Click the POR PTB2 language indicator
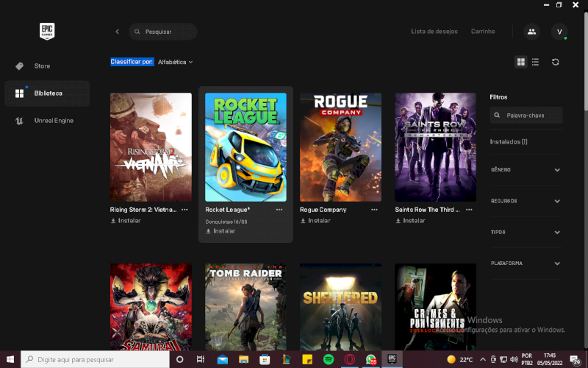Screen dimensions: 588x368 [526, 359]
